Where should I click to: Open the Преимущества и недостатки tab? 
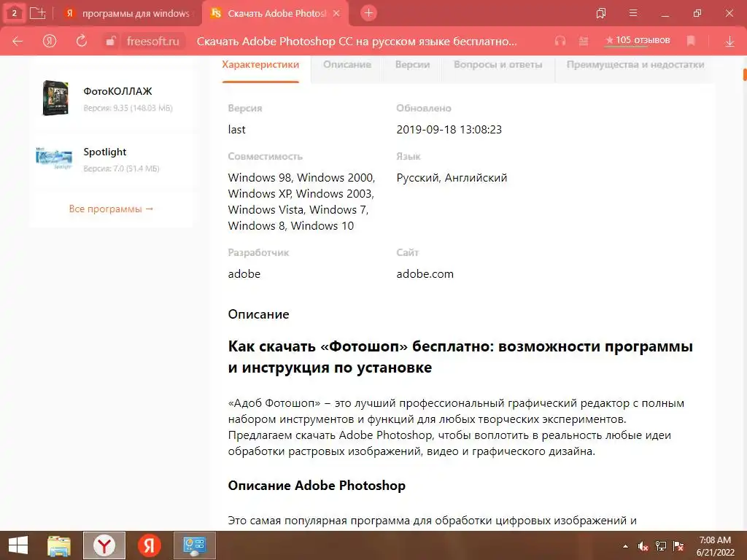[635, 65]
